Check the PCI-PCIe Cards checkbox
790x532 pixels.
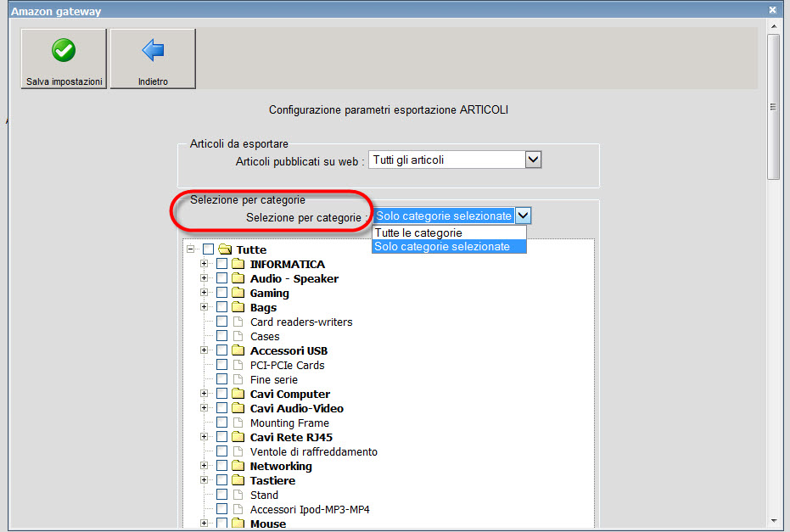pyautogui.click(x=221, y=365)
